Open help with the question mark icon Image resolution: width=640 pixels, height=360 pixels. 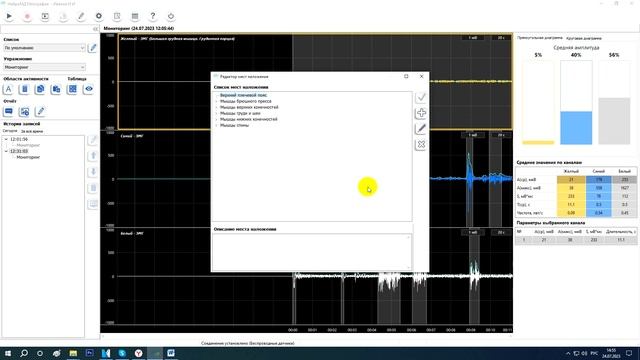click(x=153, y=16)
